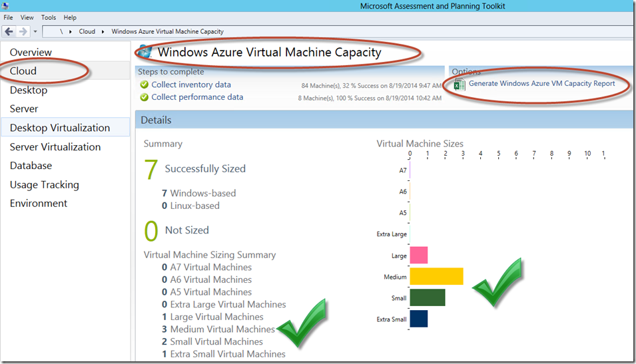Image resolution: width=636 pixels, height=364 pixels.
Task: Click the Details section header
Action: click(x=384, y=120)
